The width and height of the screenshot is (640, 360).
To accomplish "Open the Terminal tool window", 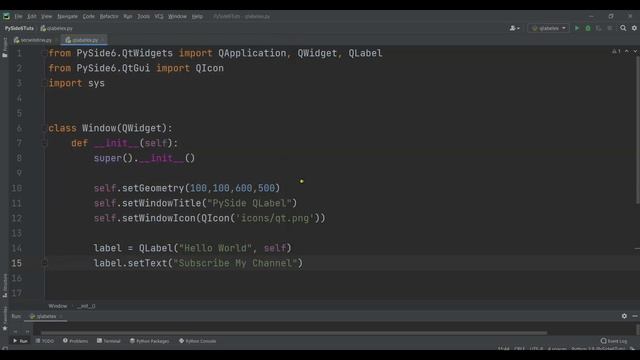I will point(109,341).
